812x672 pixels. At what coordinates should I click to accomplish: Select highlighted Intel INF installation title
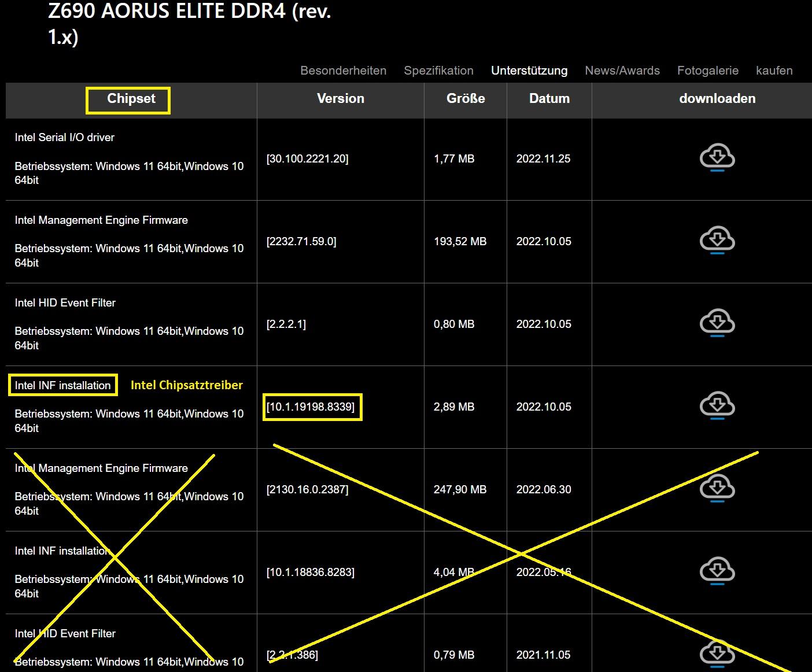point(62,385)
